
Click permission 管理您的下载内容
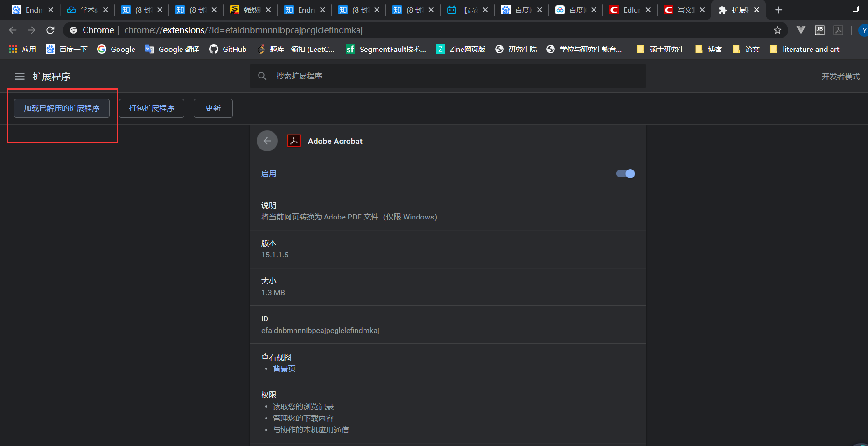303,418
